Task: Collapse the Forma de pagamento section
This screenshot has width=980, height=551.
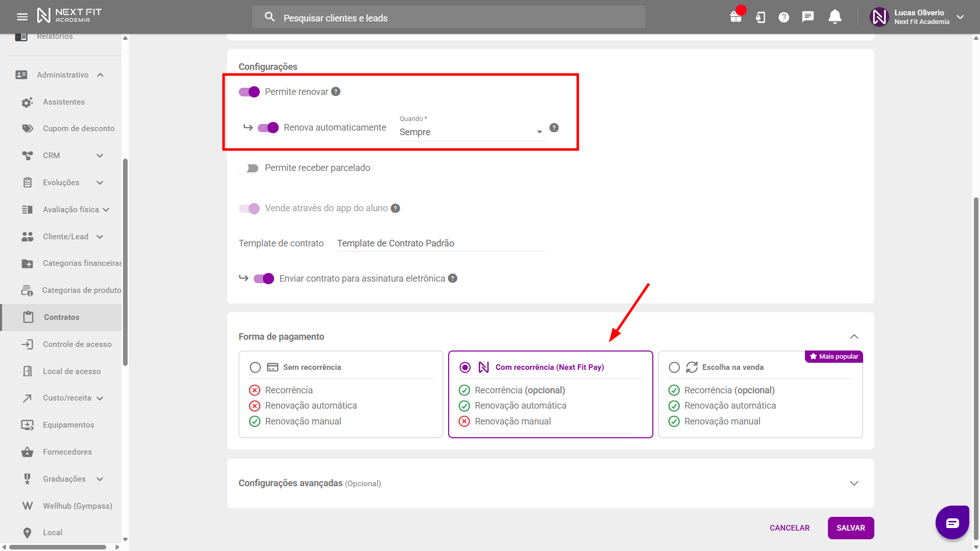Action: click(854, 337)
